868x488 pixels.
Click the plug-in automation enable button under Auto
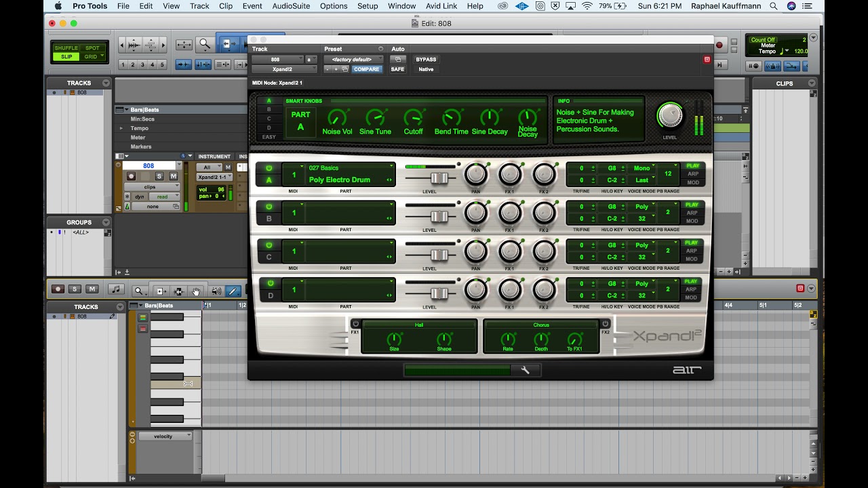pos(398,60)
